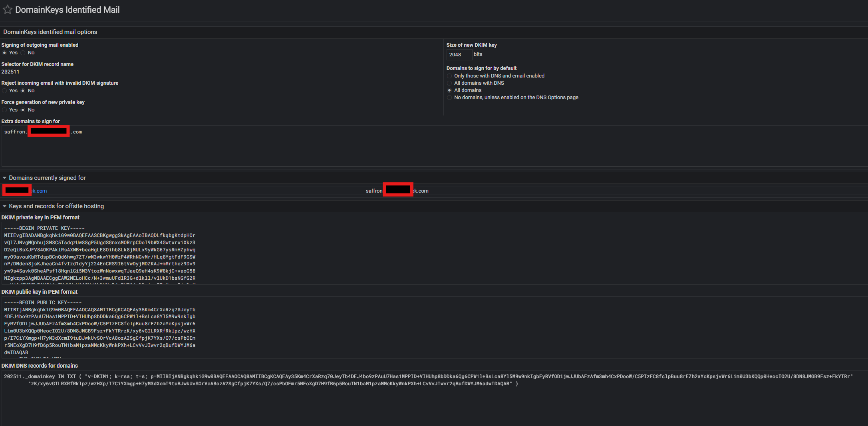Collapse the 'Domains currently signed for' section

point(5,178)
